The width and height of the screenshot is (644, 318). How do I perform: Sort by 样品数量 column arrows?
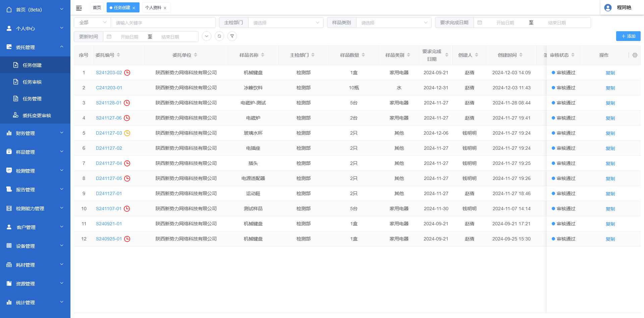(x=363, y=55)
